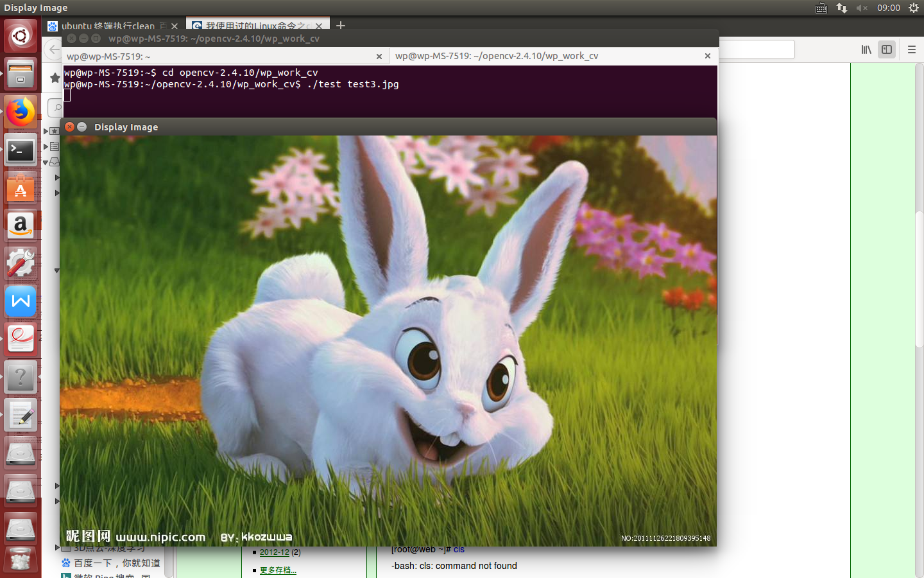Open the muted volume indicator
The width and height of the screenshot is (924, 578).
coord(862,8)
